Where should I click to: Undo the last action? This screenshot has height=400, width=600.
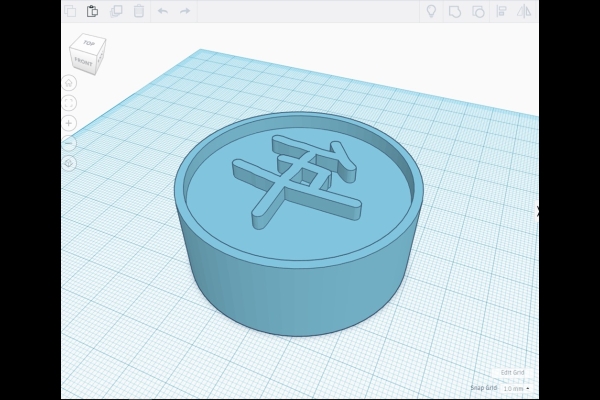[x=163, y=11]
